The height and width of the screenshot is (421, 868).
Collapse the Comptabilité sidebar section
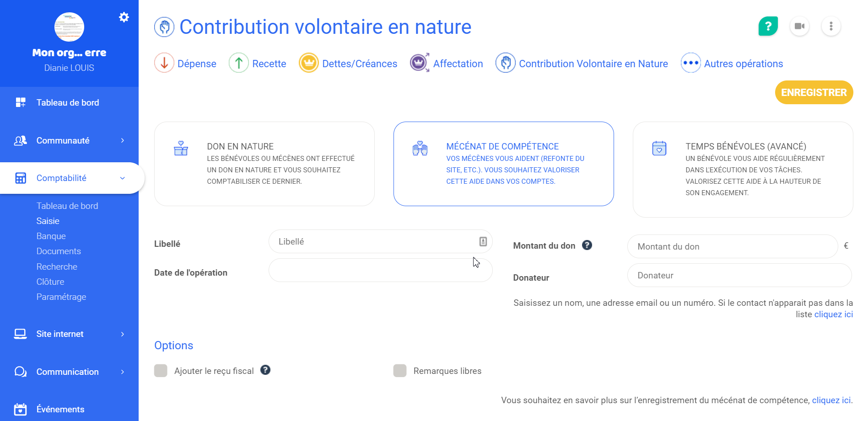[122, 178]
